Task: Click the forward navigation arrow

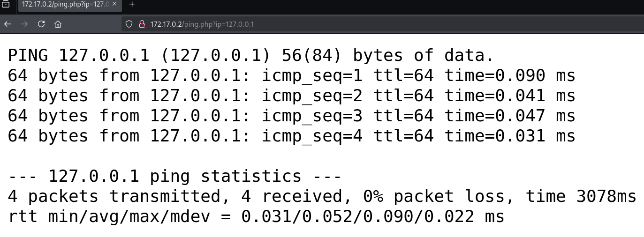Action: [24, 24]
